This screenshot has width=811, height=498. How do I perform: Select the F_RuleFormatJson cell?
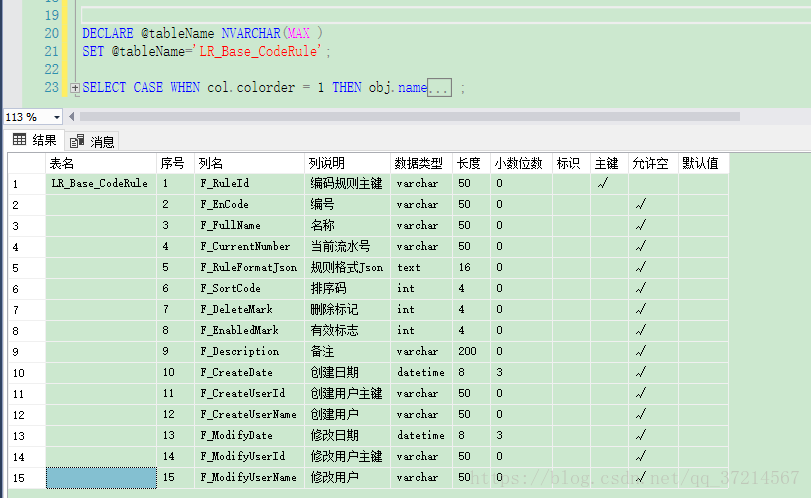[x=249, y=267]
